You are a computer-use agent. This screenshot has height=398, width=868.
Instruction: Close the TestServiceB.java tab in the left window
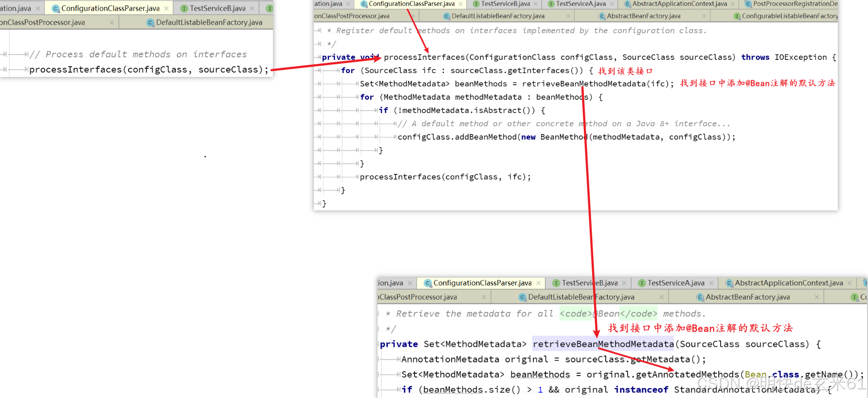pyautogui.click(x=252, y=8)
